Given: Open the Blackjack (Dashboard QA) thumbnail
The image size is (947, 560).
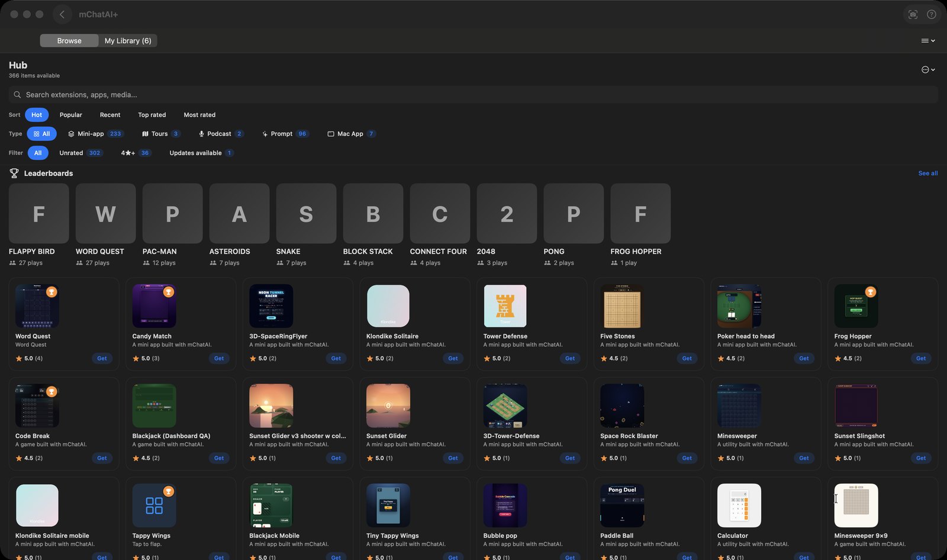Looking at the screenshot, I should pos(154,406).
